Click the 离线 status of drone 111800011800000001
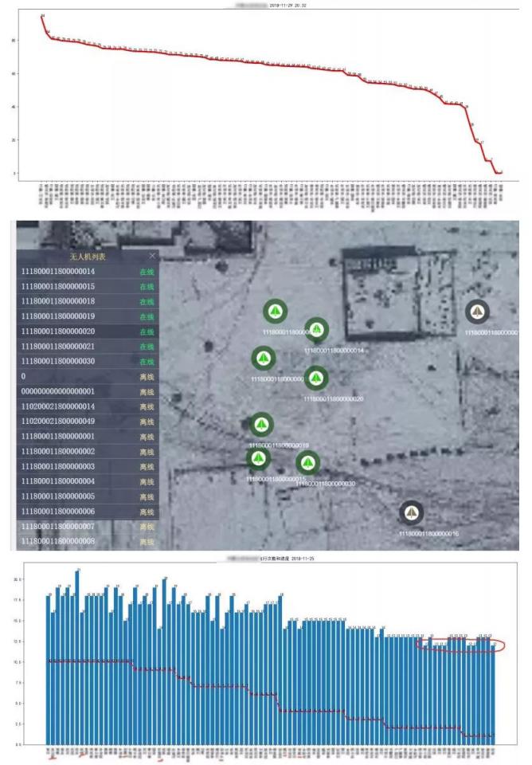 pos(147,437)
